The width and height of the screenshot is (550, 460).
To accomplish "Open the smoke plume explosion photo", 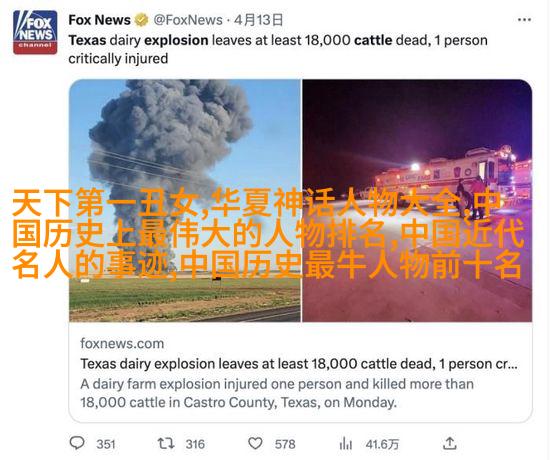I will 185,200.
